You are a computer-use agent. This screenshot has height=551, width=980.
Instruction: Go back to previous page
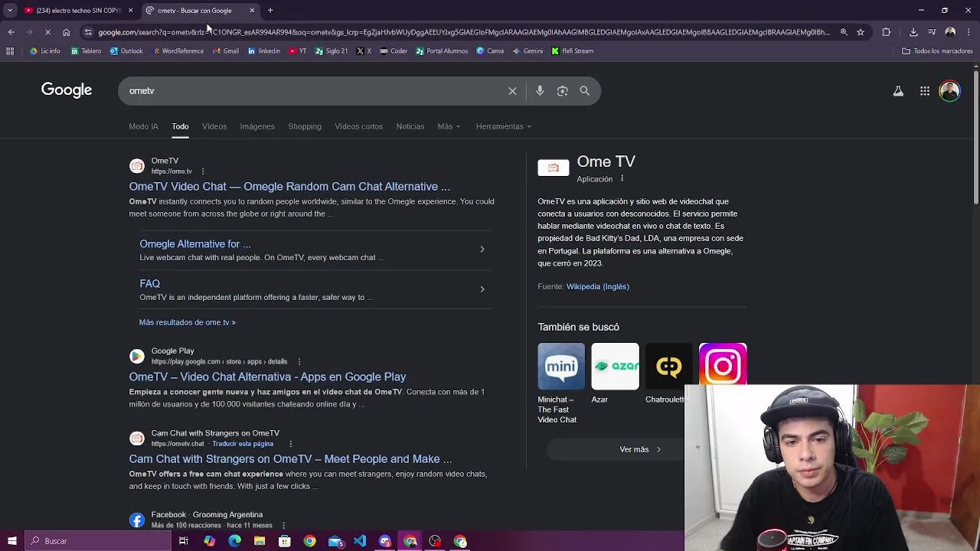[x=11, y=32]
